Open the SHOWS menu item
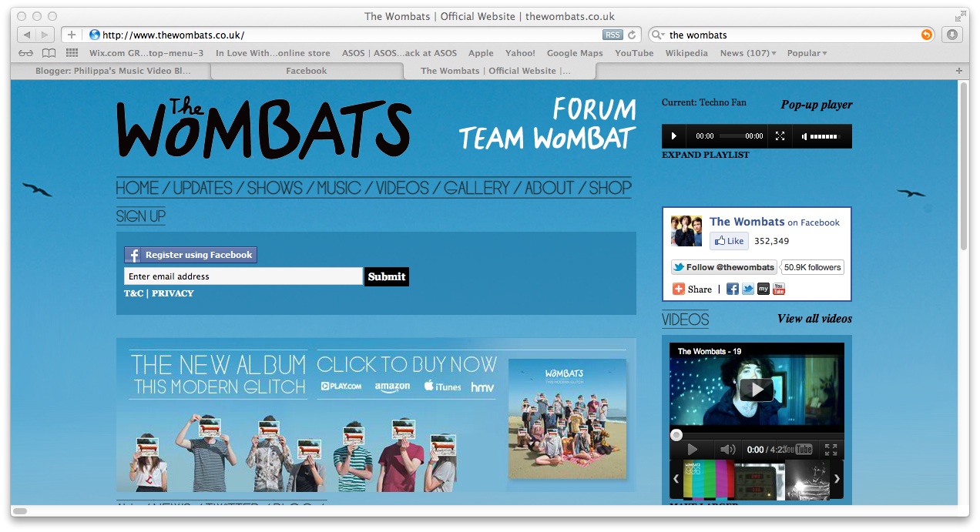 [275, 188]
